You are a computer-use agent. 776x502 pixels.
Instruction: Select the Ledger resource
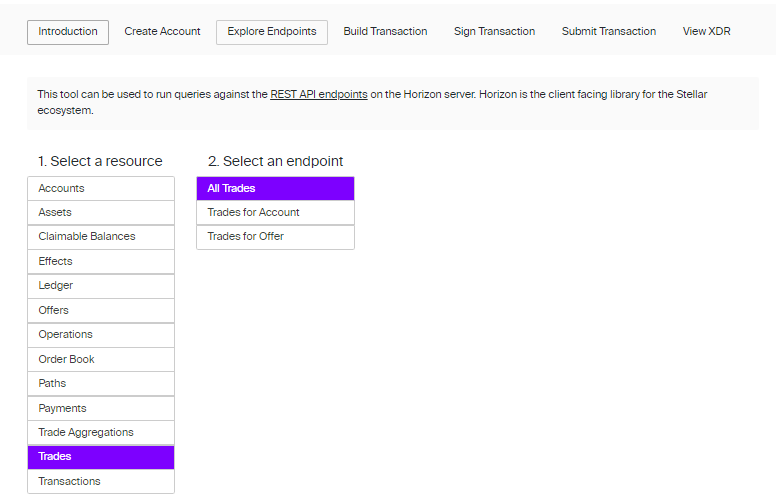(101, 286)
